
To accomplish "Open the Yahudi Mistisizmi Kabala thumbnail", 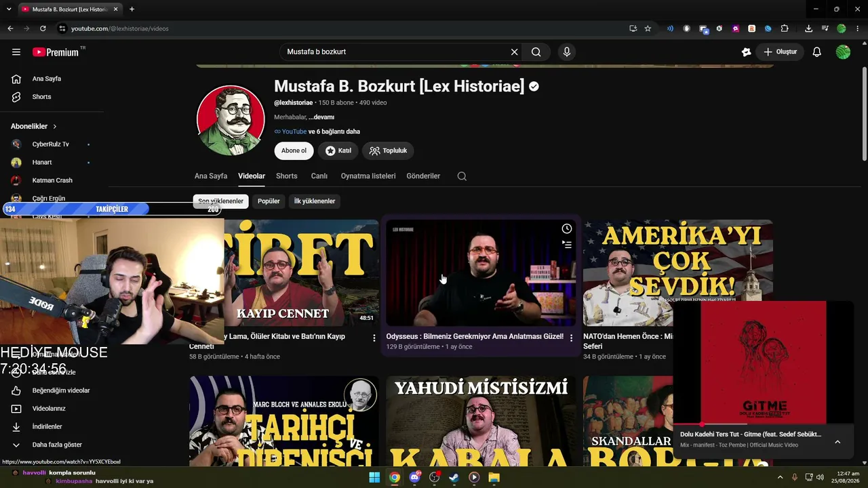I will coord(481,421).
